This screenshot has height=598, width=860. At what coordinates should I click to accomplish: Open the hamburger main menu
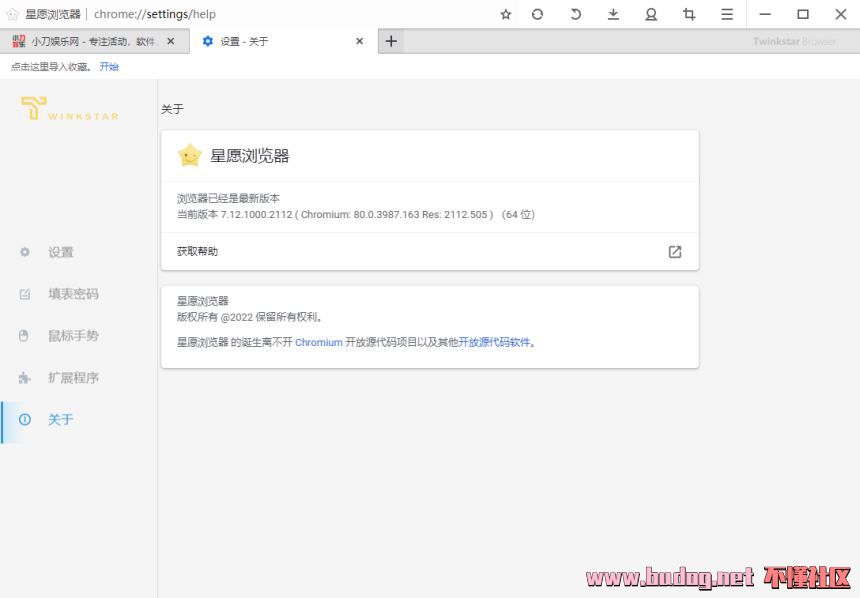point(727,14)
